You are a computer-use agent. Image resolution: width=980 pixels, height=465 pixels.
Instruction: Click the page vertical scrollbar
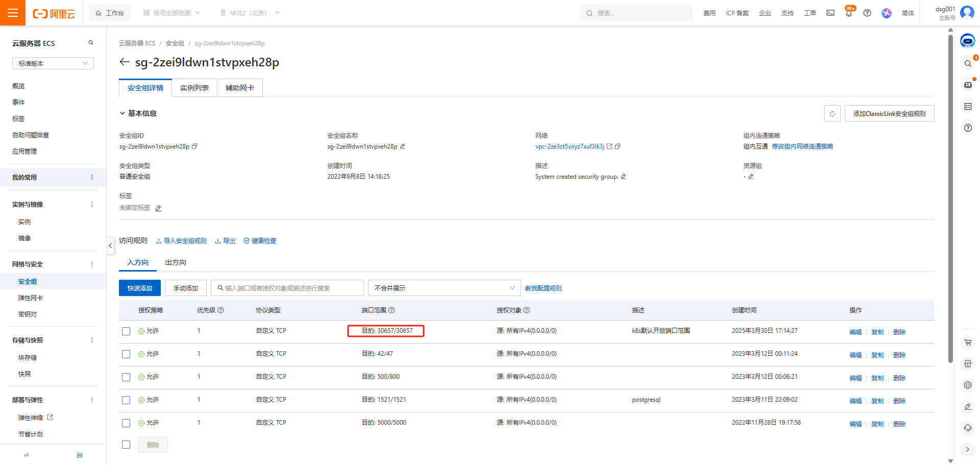pyautogui.click(x=950, y=199)
